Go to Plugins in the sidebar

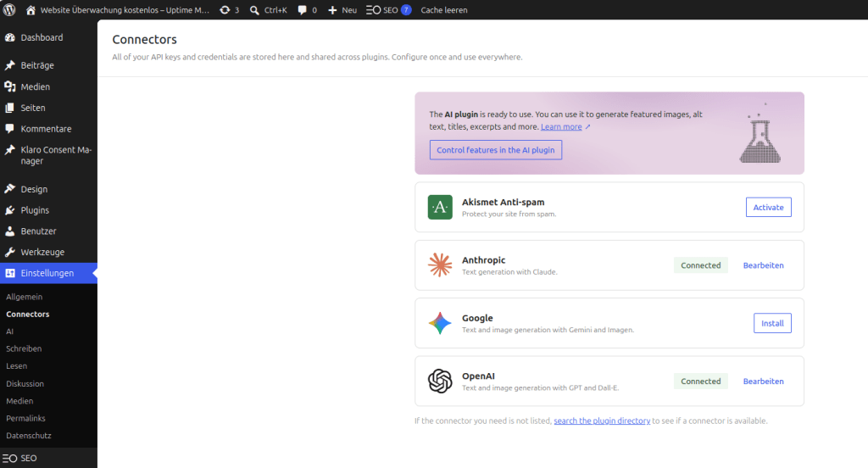[35, 210]
